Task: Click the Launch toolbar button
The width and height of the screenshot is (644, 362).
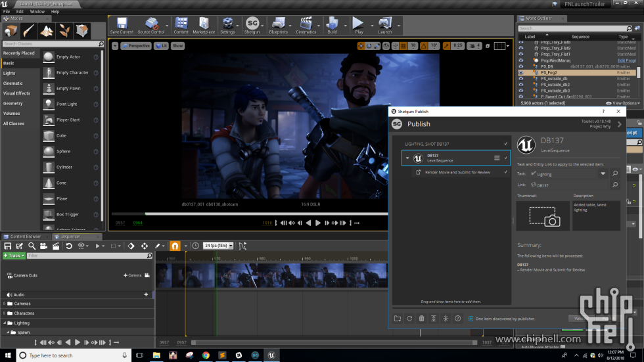Action: coord(385,26)
